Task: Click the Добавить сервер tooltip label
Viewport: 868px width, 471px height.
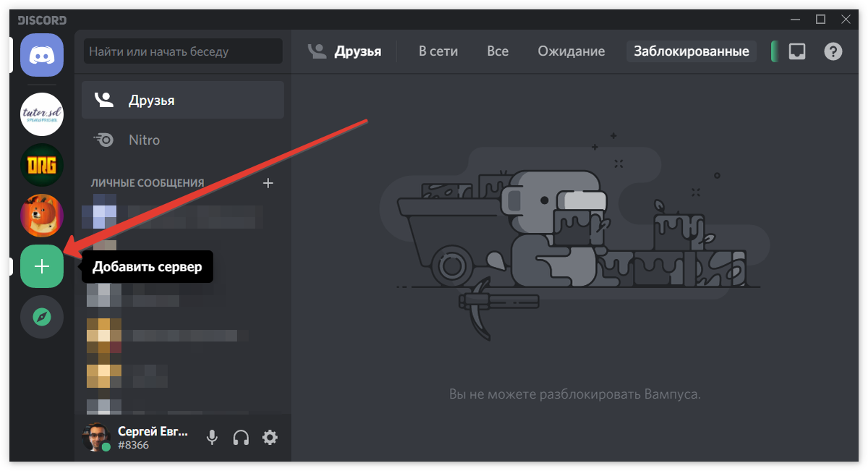Action: pos(148,266)
